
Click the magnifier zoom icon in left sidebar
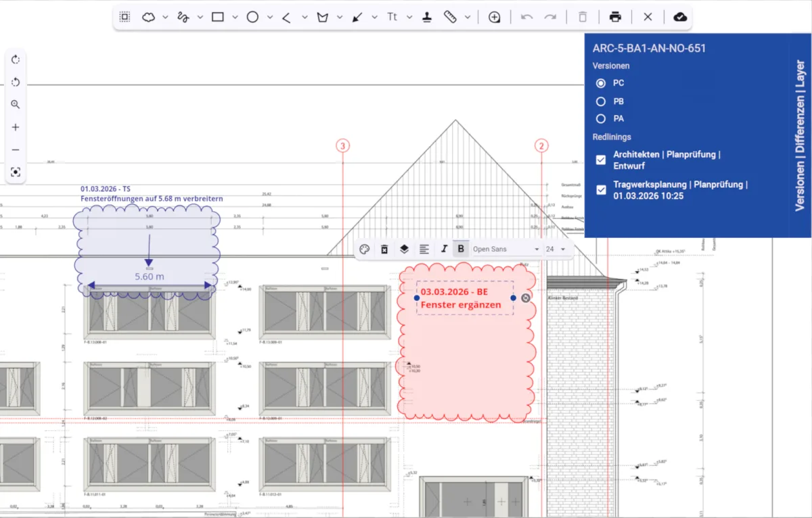[16, 105]
